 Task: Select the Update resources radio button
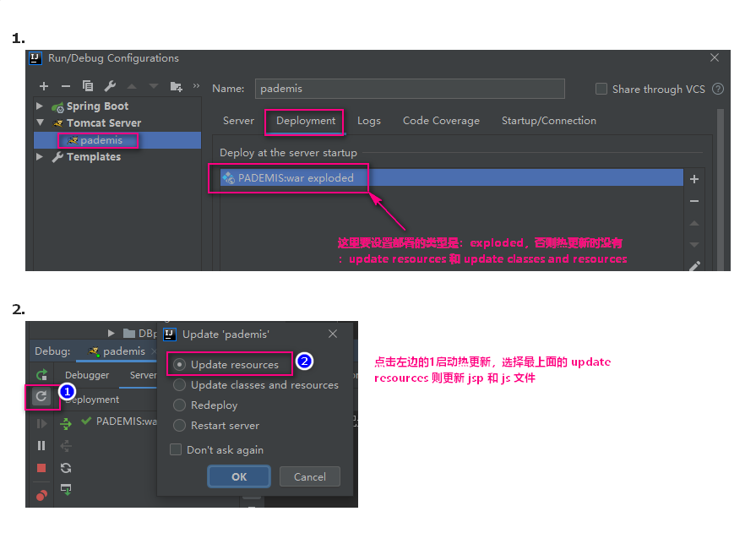click(x=179, y=365)
